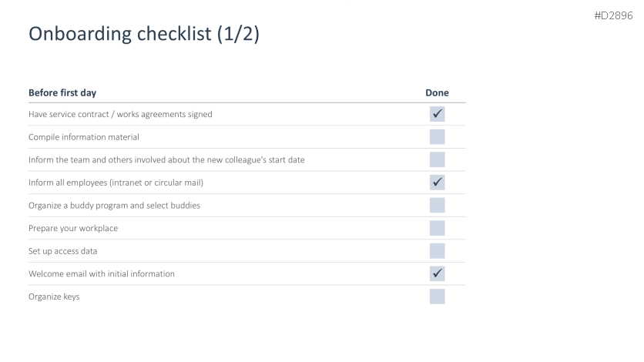The height and width of the screenshot is (362, 644).
Task: Mark Prepare your workplace as done
Action: pos(437,228)
